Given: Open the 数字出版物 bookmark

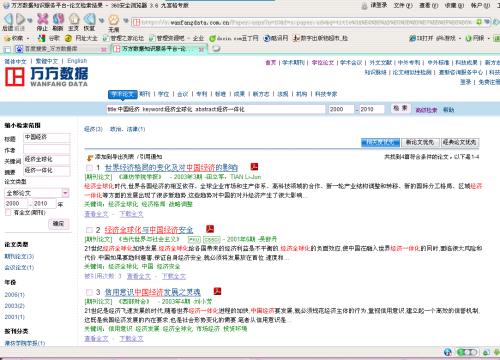Looking at the screenshot, I should [x=320, y=38].
